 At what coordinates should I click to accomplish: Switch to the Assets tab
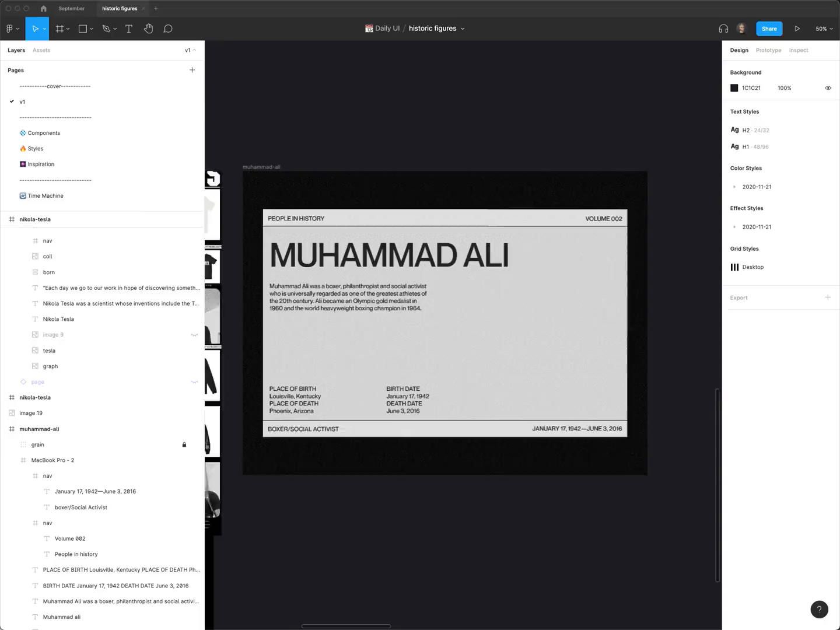point(41,50)
